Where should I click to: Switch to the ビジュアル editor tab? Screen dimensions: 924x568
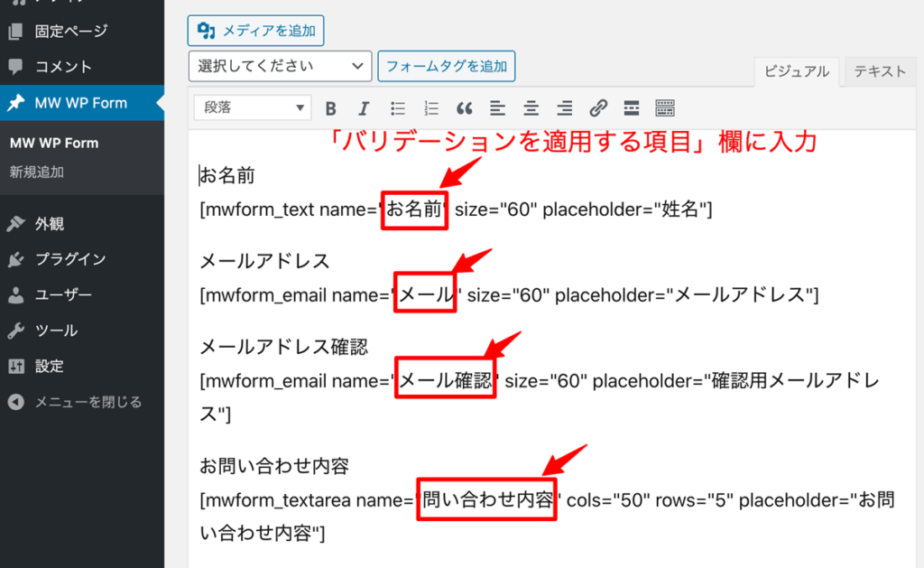tap(796, 72)
